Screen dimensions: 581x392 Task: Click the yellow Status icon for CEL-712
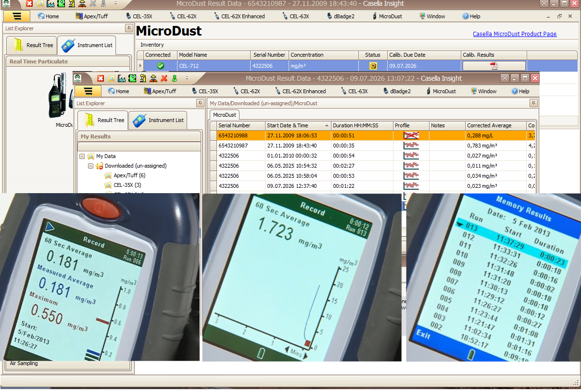(373, 66)
